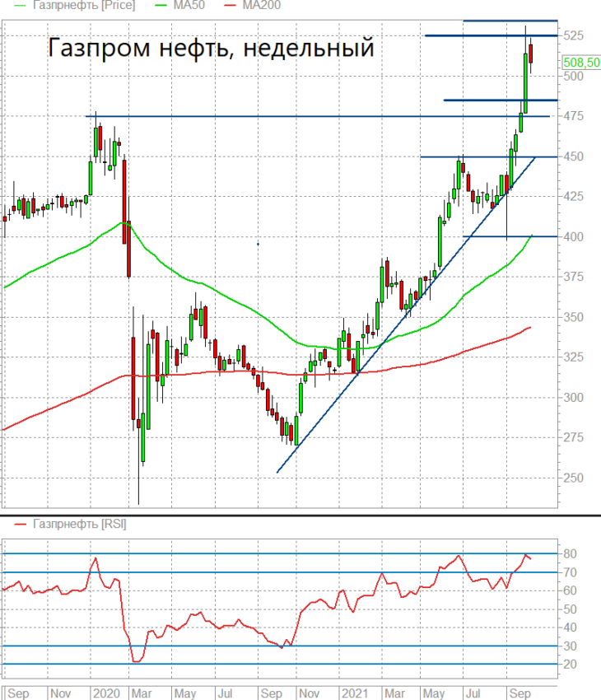Click the Jul label after 2021
Viewport: 601px width, 700px height.
click(473, 693)
